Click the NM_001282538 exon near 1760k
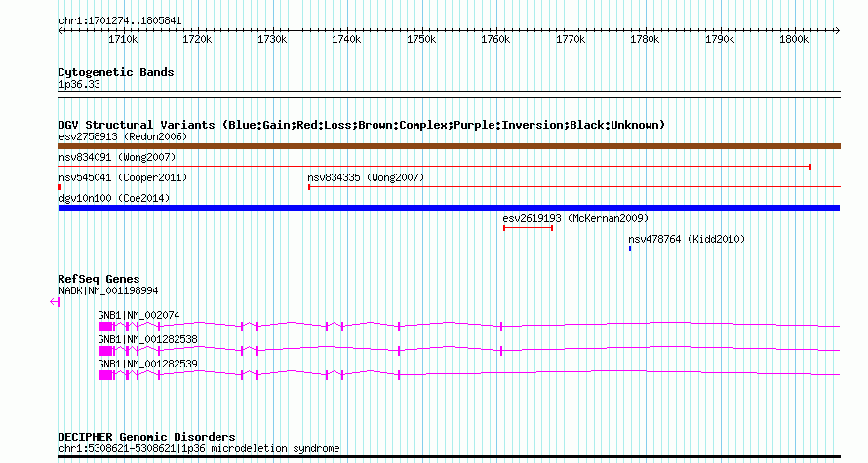 501,351
